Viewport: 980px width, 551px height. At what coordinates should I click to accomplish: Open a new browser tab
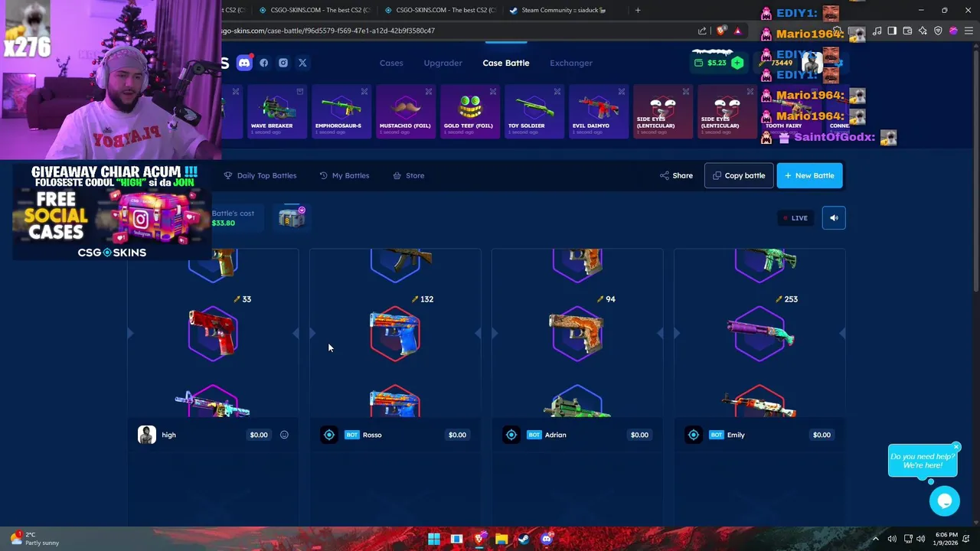point(637,10)
